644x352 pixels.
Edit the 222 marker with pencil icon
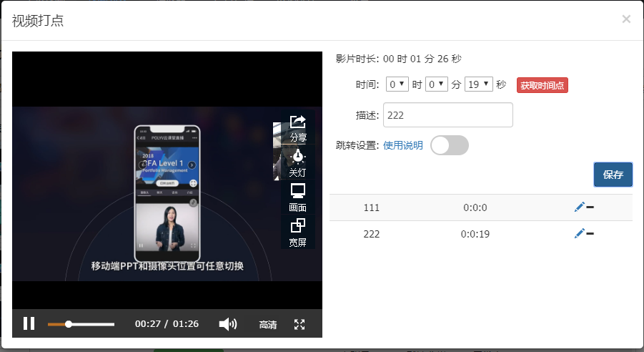click(579, 233)
